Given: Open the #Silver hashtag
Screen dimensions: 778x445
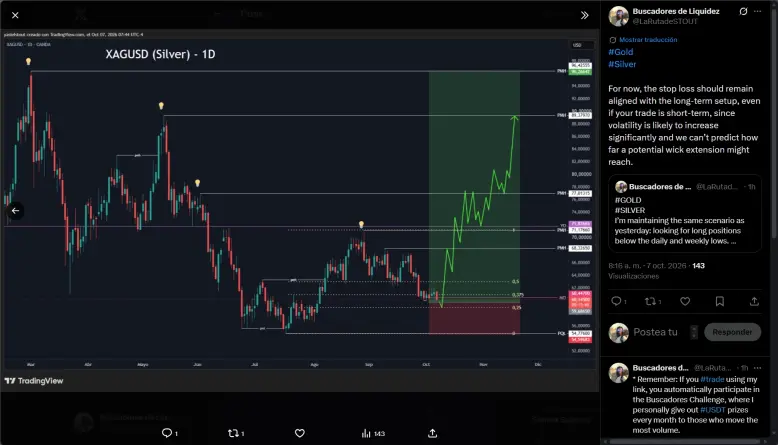Looking at the screenshot, I should click(x=622, y=64).
